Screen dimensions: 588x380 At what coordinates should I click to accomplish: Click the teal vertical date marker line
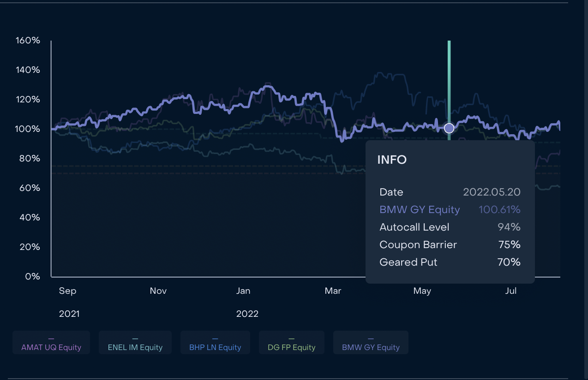pyautogui.click(x=449, y=83)
